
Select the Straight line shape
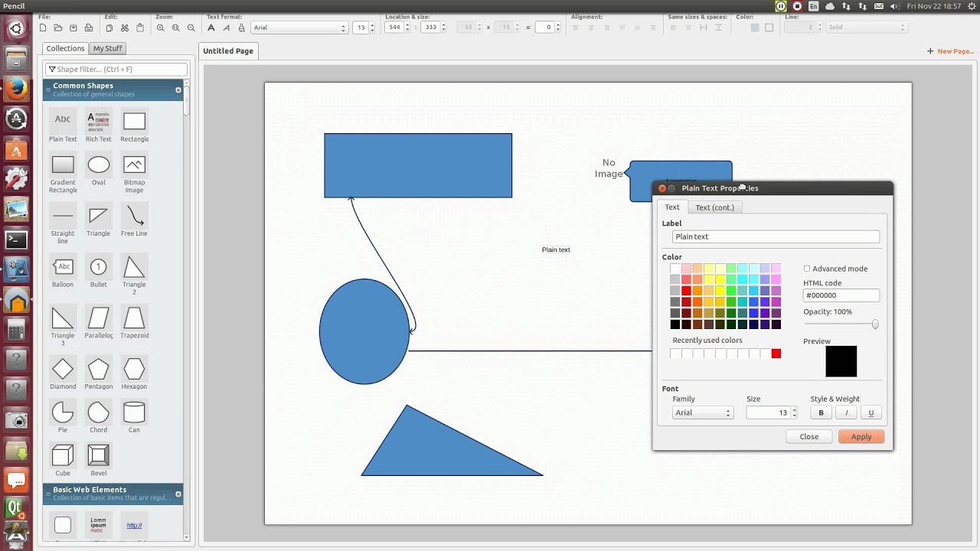click(63, 223)
